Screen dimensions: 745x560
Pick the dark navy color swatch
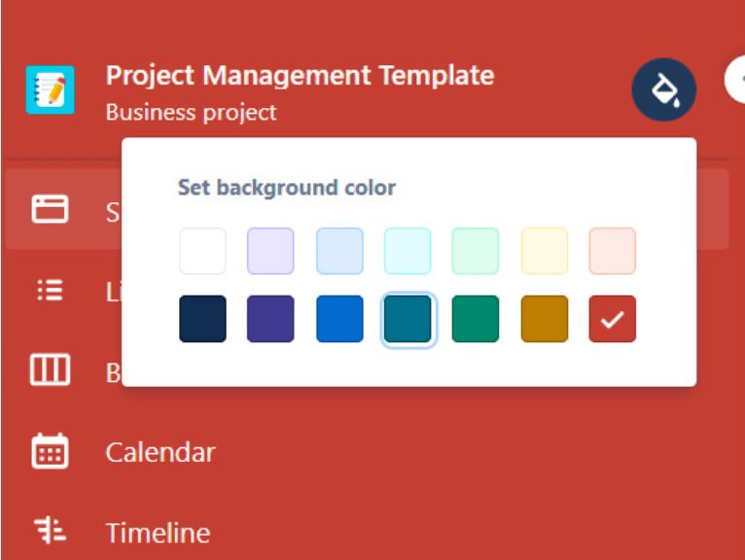[202, 319]
